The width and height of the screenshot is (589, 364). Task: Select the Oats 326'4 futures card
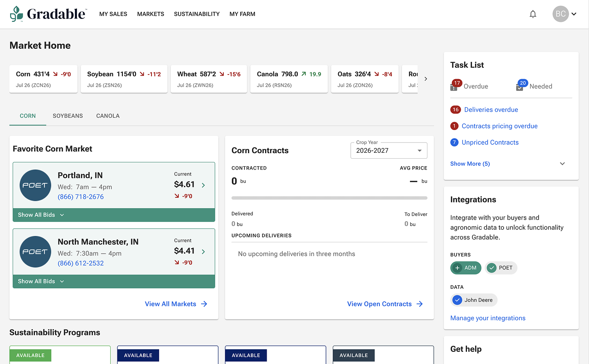point(365,79)
